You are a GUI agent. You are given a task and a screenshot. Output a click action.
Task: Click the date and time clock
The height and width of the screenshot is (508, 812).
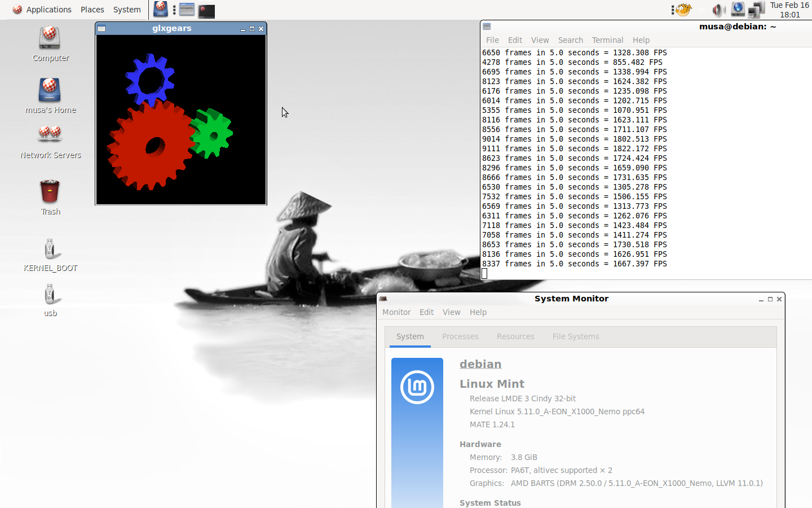(789, 10)
